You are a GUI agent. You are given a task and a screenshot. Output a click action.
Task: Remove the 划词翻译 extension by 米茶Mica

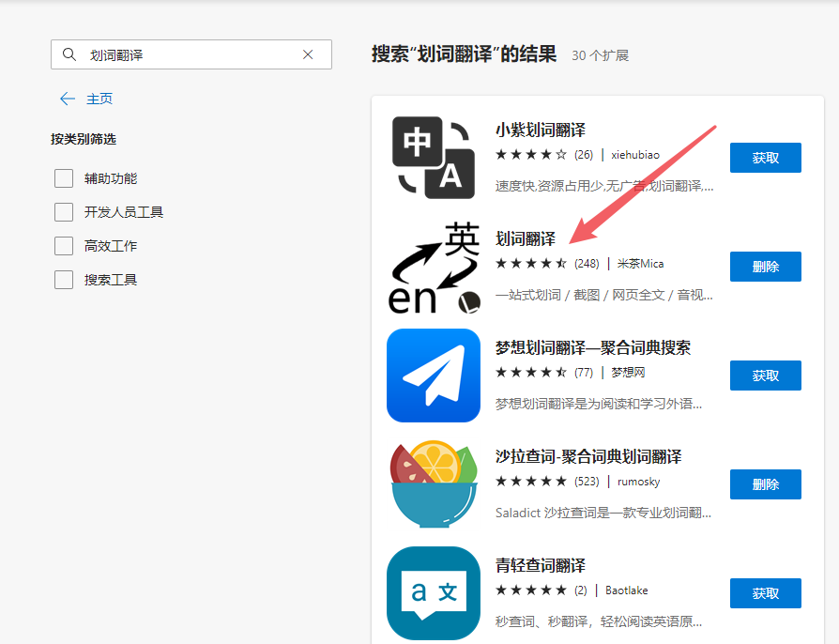pos(766,267)
